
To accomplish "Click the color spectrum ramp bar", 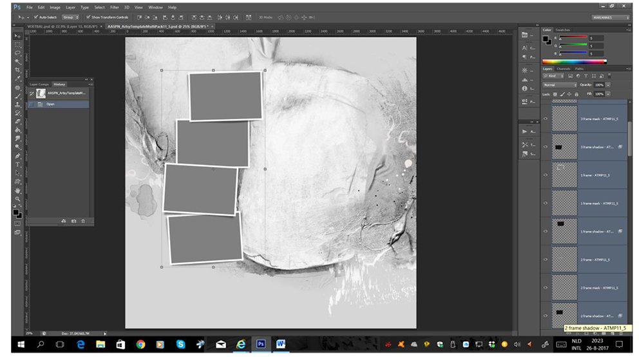I will pos(574,62).
